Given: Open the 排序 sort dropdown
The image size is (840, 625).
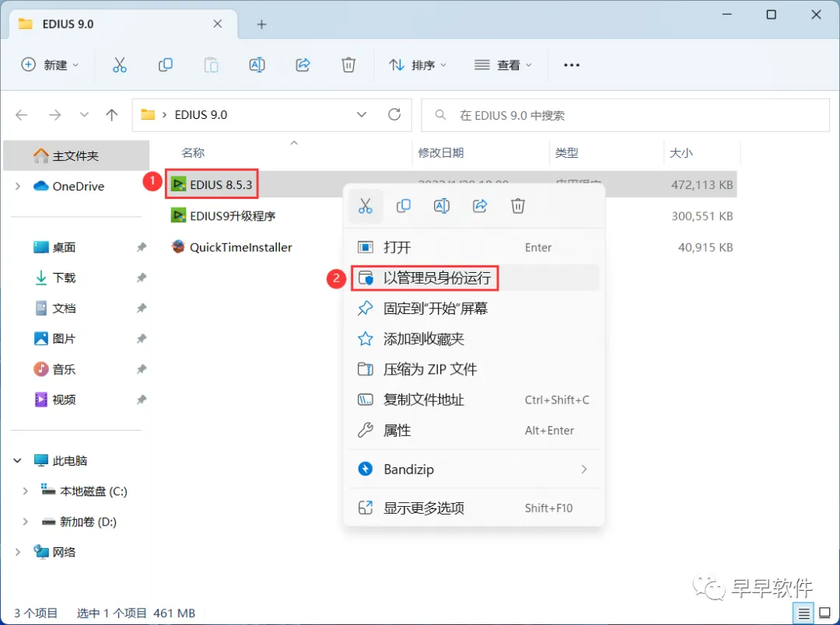Looking at the screenshot, I should tap(418, 65).
